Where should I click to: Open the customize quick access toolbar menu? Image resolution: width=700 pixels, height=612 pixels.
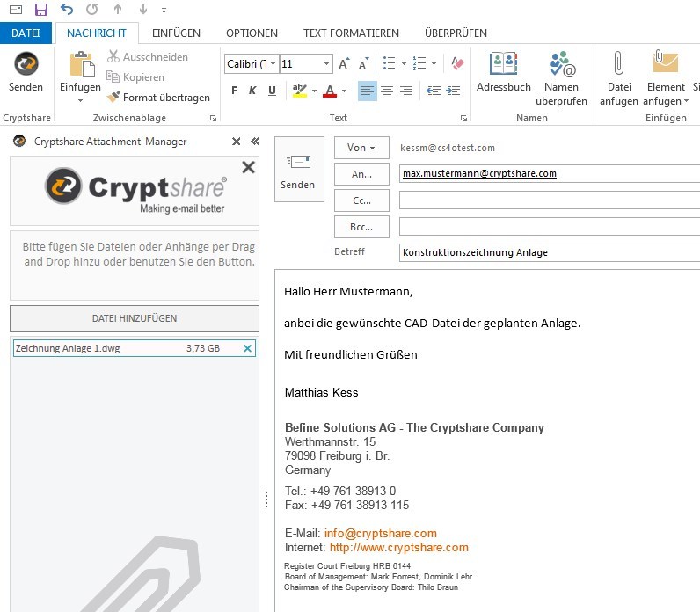click(164, 11)
